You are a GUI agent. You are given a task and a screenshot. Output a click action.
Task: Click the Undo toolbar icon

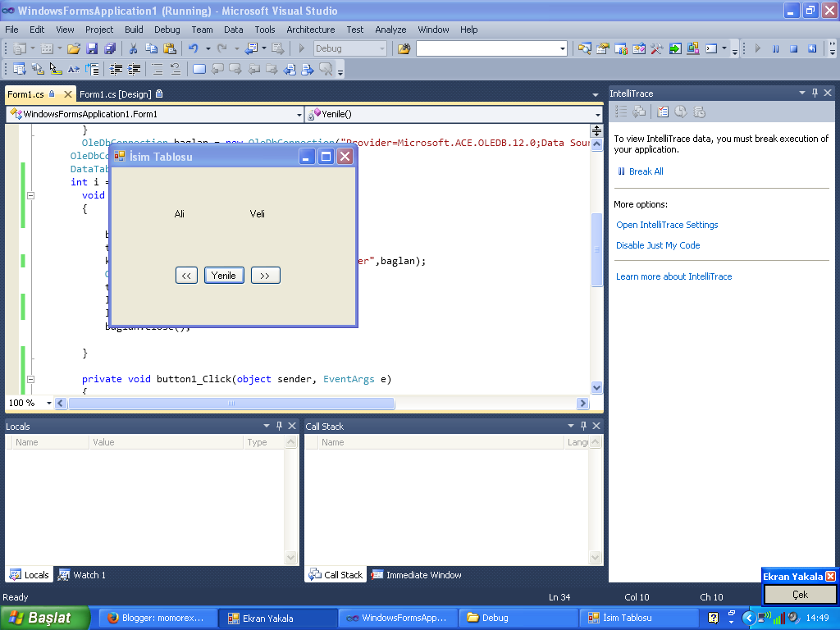[x=195, y=48]
